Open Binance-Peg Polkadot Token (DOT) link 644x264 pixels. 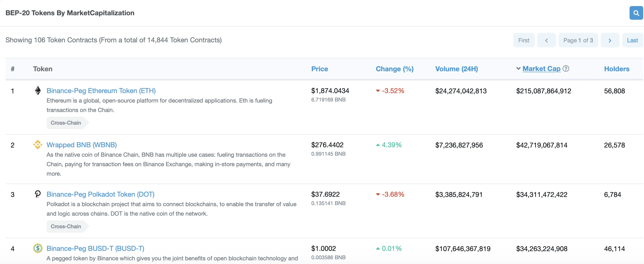(x=101, y=194)
